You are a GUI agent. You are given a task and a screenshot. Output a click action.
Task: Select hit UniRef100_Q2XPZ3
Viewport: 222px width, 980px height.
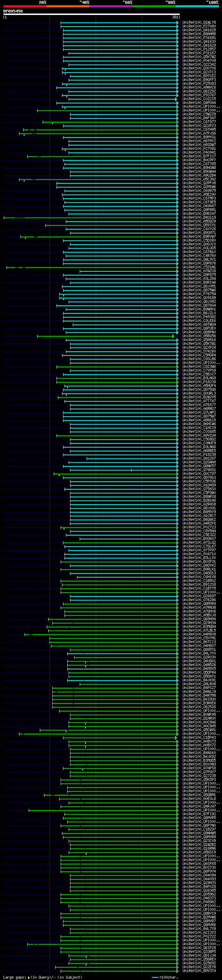tap(199, 125)
